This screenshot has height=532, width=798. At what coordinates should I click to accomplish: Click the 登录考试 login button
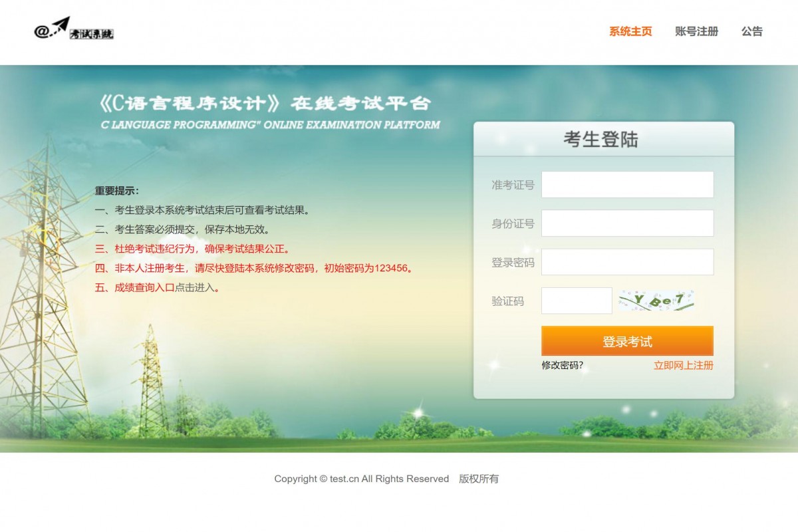pos(626,340)
